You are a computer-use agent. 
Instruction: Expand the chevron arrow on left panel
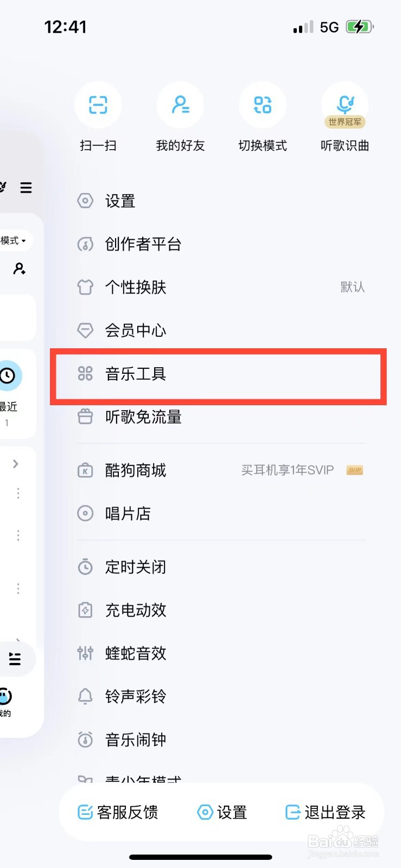click(x=16, y=463)
